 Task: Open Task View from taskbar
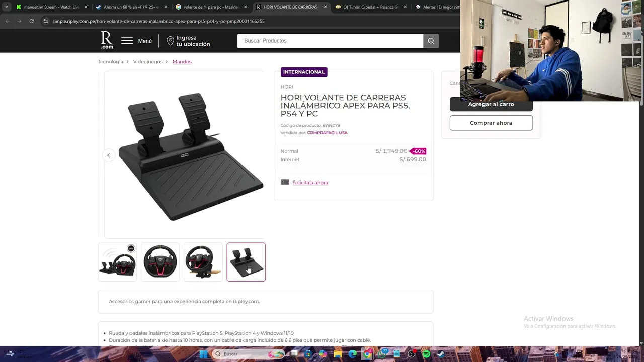coord(294,354)
